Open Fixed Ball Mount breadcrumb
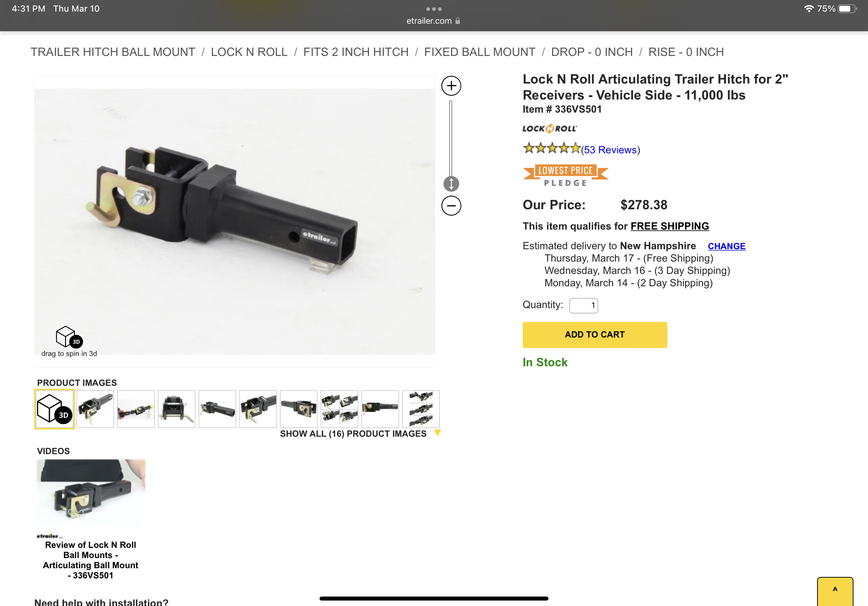 tap(479, 52)
